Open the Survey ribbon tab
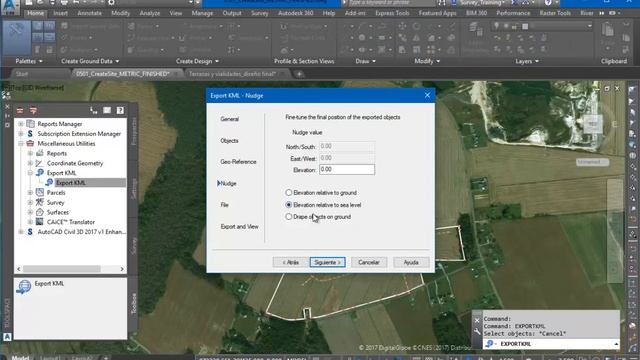640x360 pixels. tap(260, 13)
